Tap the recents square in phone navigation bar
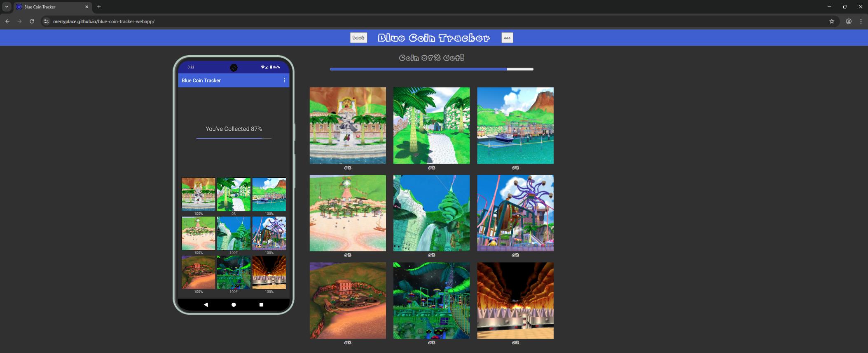868x353 pixels. 261,305
